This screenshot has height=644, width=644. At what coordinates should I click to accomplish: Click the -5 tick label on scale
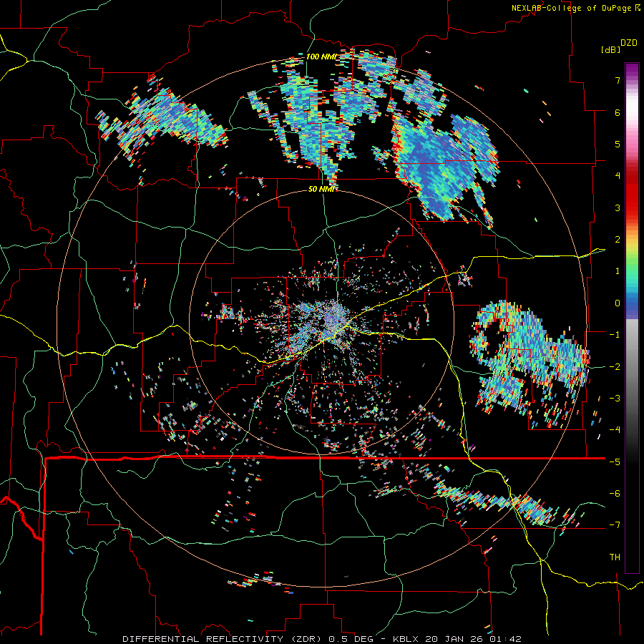[x=614, y=462]
